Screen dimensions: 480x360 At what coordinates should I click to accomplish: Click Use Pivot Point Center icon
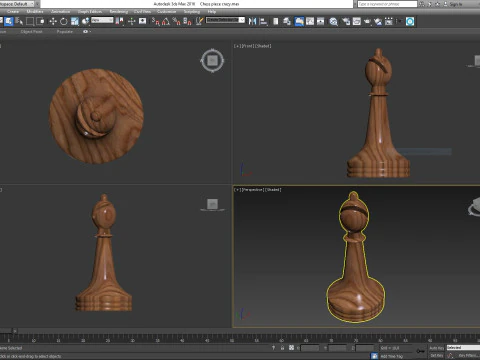tap(119, 21)
